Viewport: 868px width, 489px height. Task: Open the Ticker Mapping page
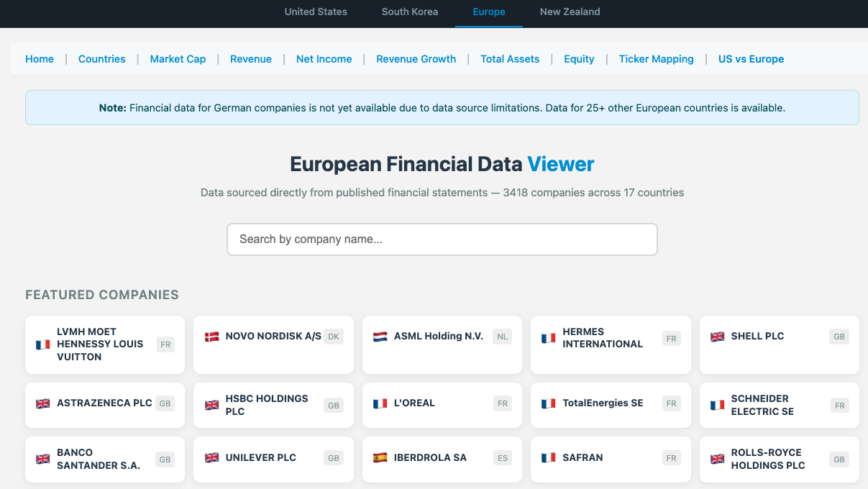657,59
